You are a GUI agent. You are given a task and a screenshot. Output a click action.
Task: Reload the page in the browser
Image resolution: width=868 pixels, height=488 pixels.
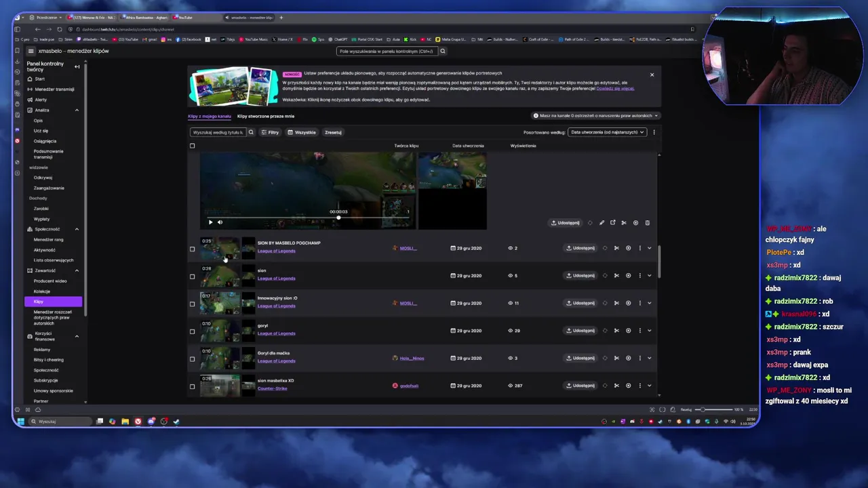[x=60, y=29]
